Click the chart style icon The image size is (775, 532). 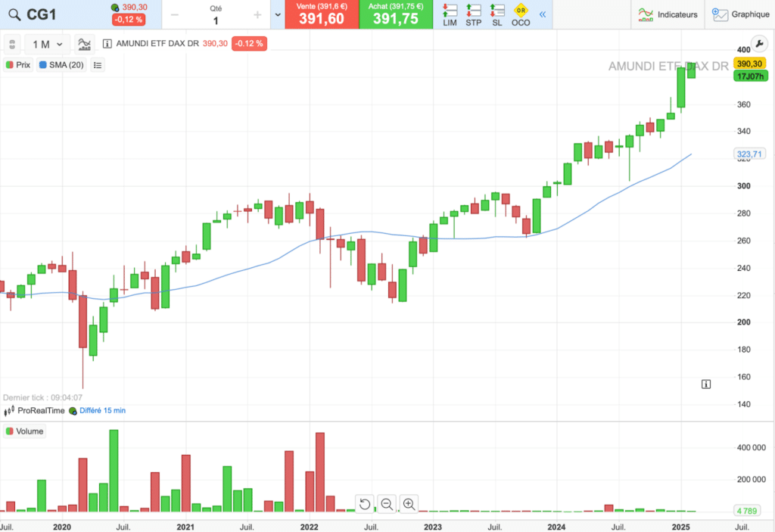[x=85, y=44]
